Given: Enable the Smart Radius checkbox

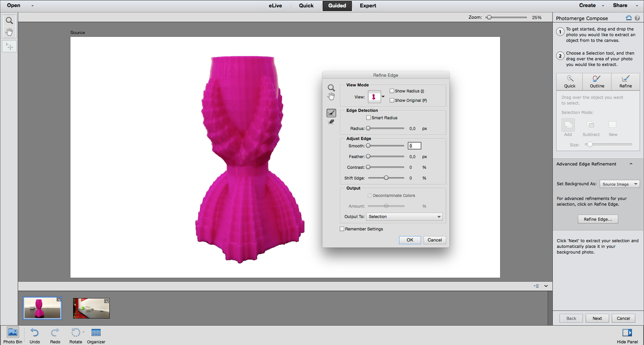Looking at the screenshot, I should pyautogui.click(x=368, y=118).
